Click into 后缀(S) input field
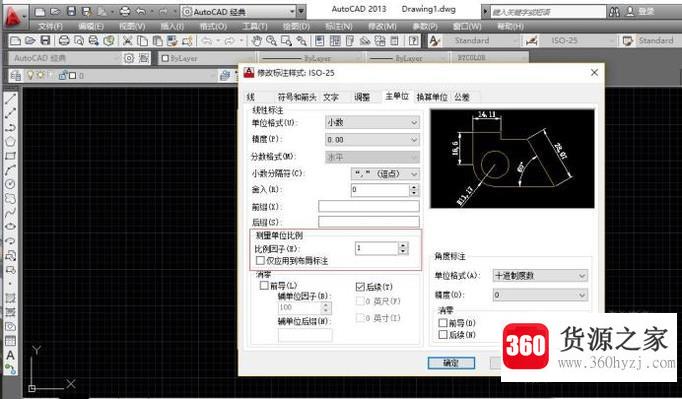 tap(369, 222)
